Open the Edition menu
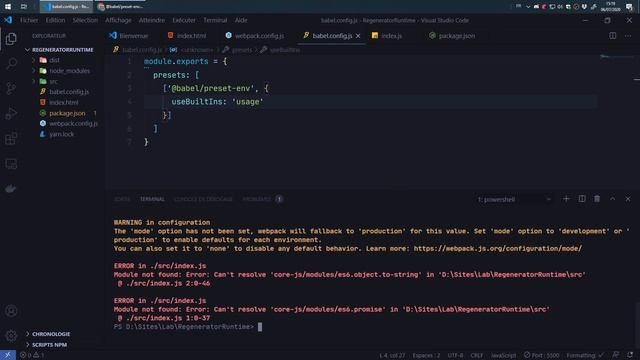640x360 pixels. (x=56, y=20)
